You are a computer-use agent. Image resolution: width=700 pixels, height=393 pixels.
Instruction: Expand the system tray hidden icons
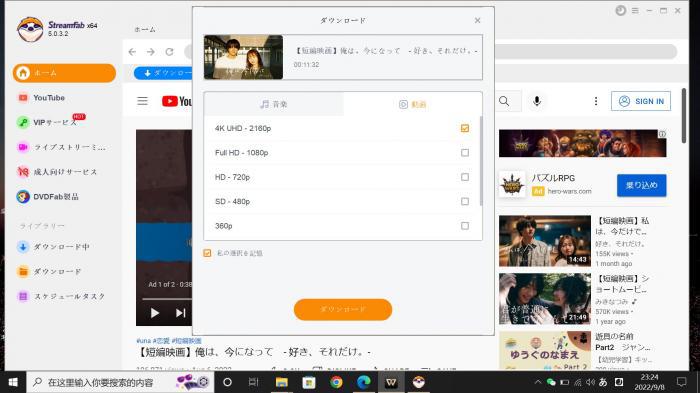pyautogui.click(x=538, y=382)
